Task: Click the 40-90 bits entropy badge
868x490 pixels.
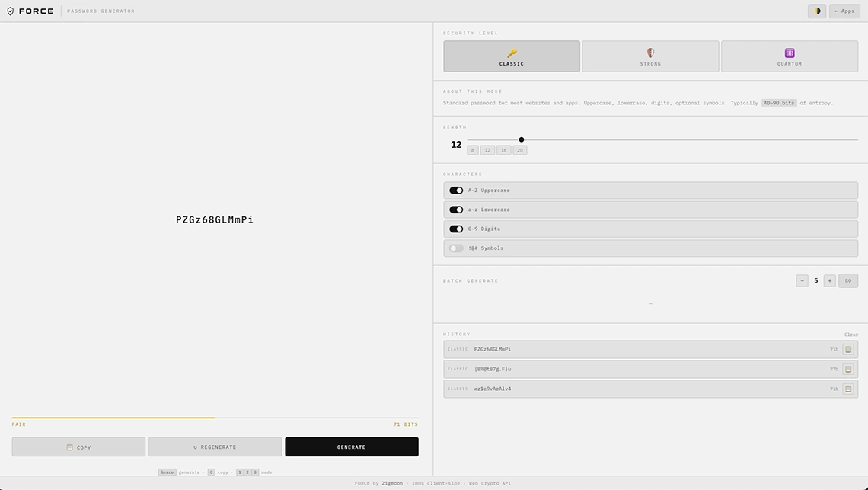Action: click(x=779, y=103)
